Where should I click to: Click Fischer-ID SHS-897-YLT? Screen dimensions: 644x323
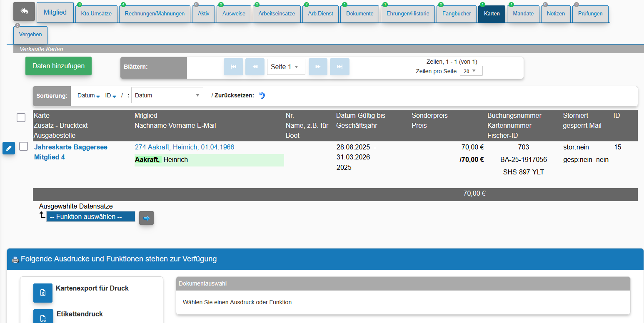click(x=524, y=172)
